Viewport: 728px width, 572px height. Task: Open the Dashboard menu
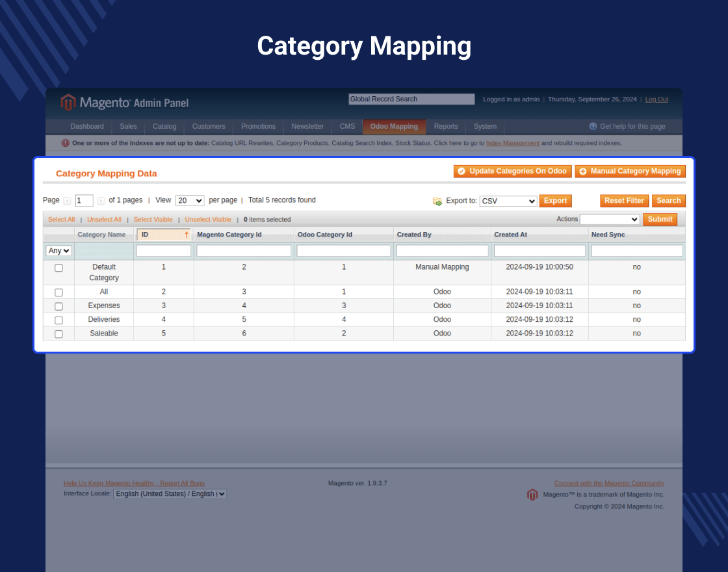tap(87, 126)
